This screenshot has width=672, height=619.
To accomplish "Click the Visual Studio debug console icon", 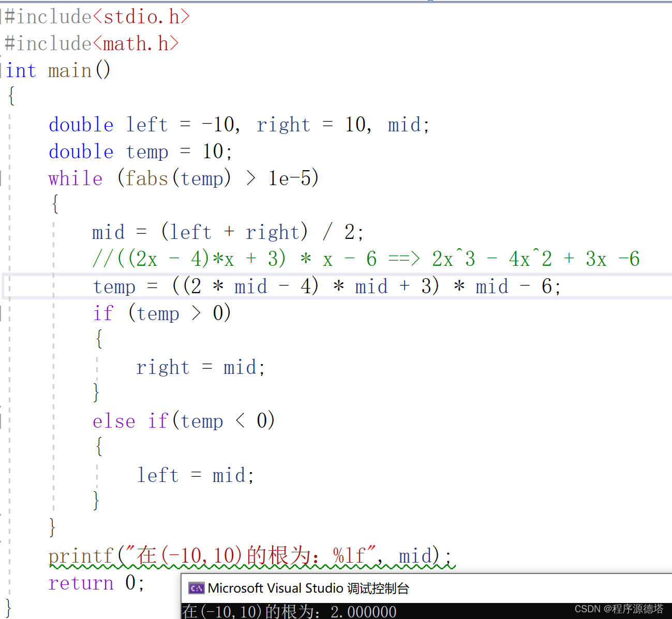I will pyautogui.click(x=196, y=588).
